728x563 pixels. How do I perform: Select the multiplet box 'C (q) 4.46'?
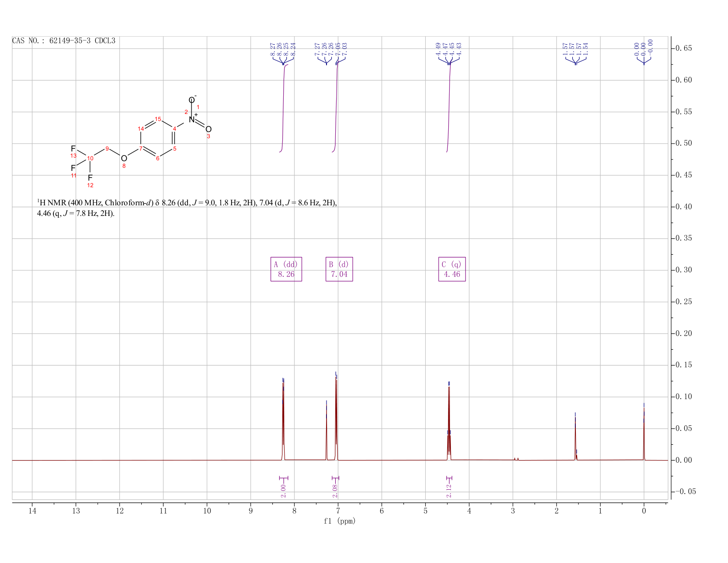(452, 269)
